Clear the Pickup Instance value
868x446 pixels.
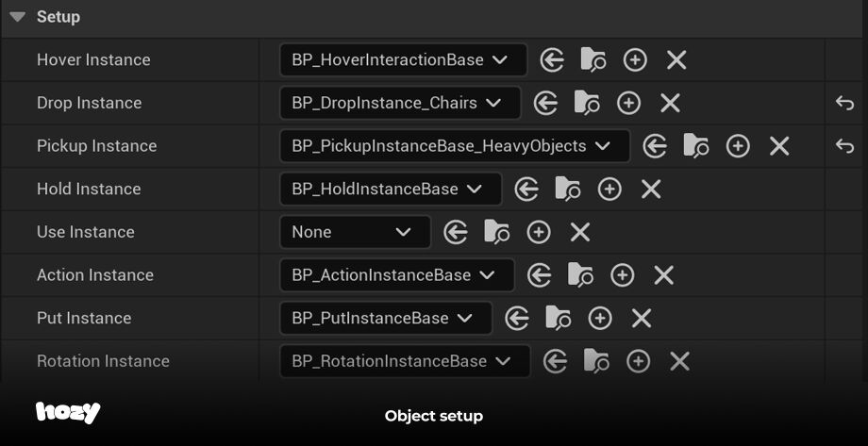tap(779, 146)
